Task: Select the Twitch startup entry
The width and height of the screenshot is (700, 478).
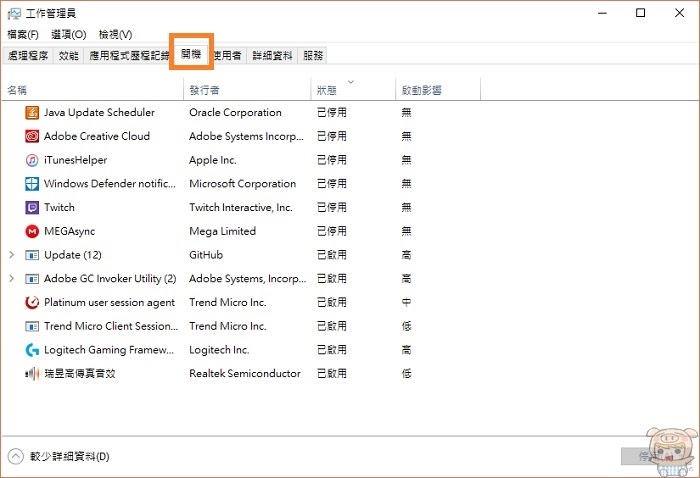Action: [59, 207]
